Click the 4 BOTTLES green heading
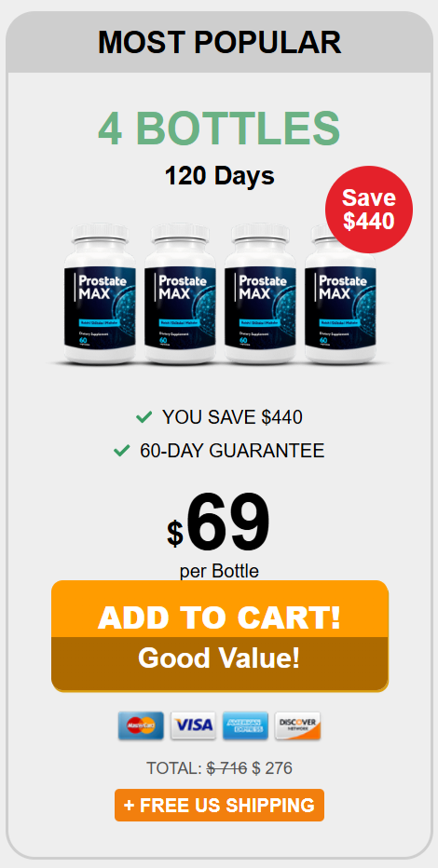The image size is (438, 868). click(x=219, y=128)
